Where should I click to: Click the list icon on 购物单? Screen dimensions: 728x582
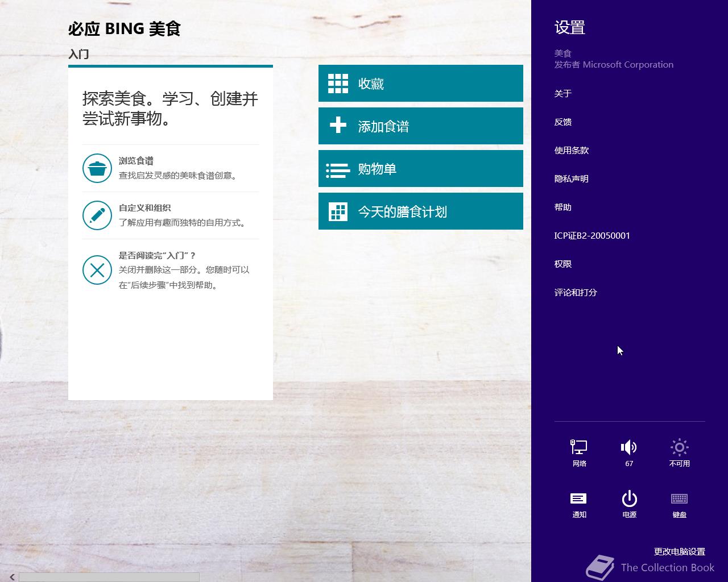pos(338,171)
